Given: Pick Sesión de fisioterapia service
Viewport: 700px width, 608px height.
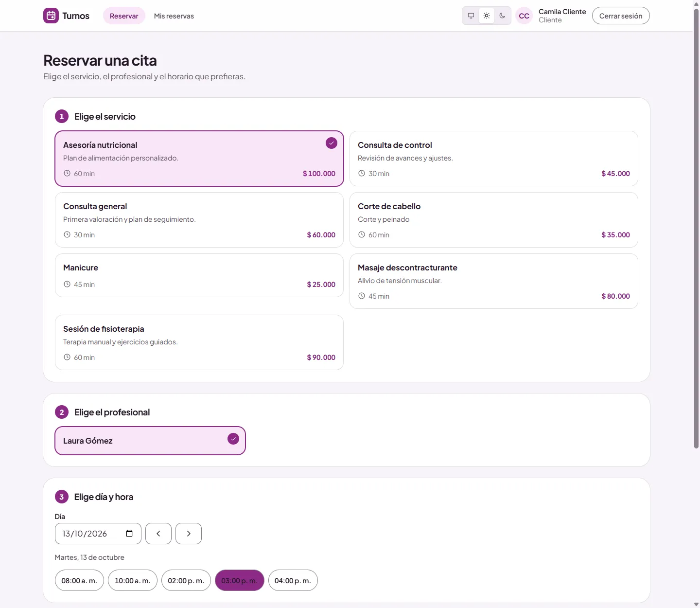Looking at the screenshot, I should [199, 342].
